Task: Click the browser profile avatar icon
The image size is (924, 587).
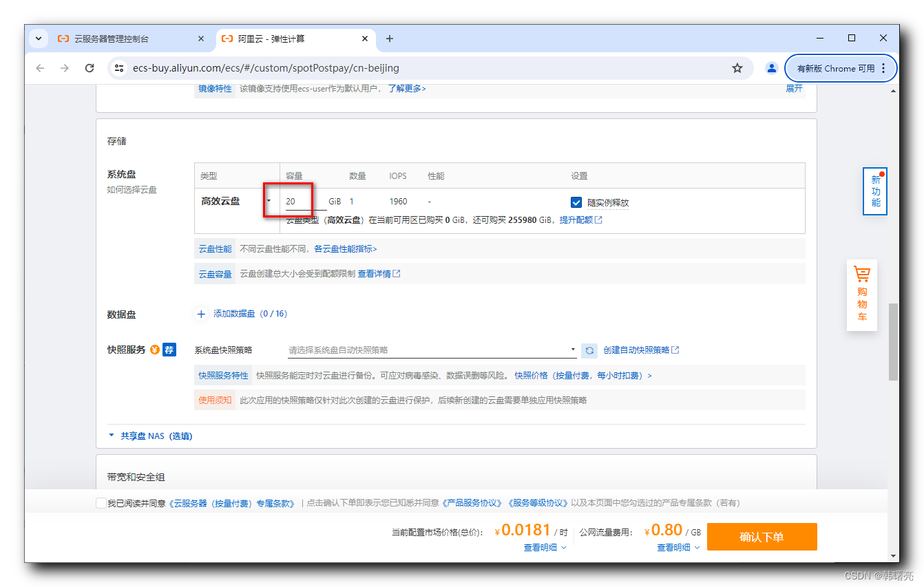Action: click(x=771, y=67)
